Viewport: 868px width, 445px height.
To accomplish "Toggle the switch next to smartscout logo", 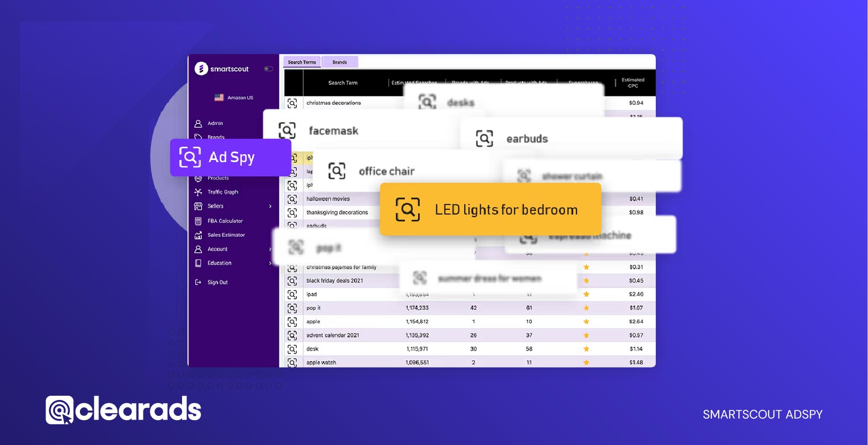I will [268, 69].
